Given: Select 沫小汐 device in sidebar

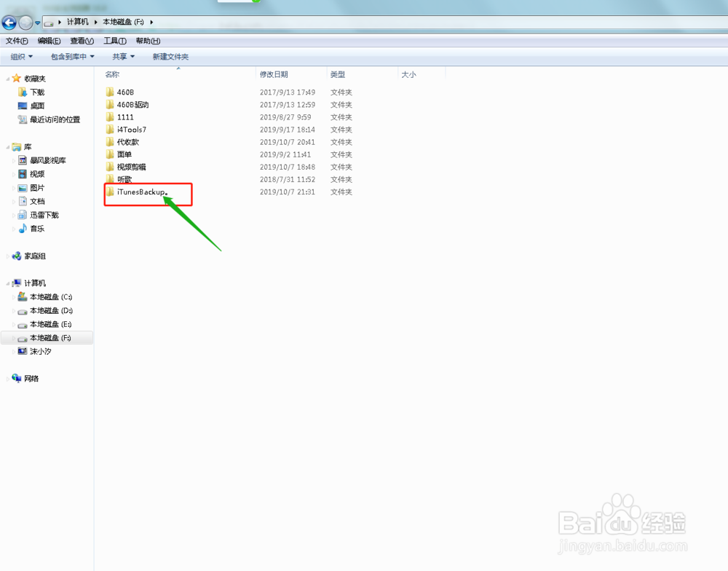Looking at the screenshot, I should click(x=40, y=351).
